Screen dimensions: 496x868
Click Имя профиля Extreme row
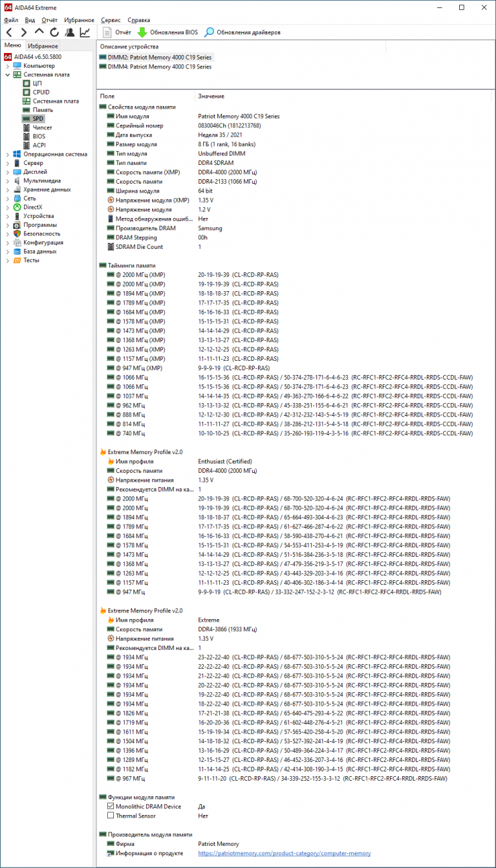[296, 620]
